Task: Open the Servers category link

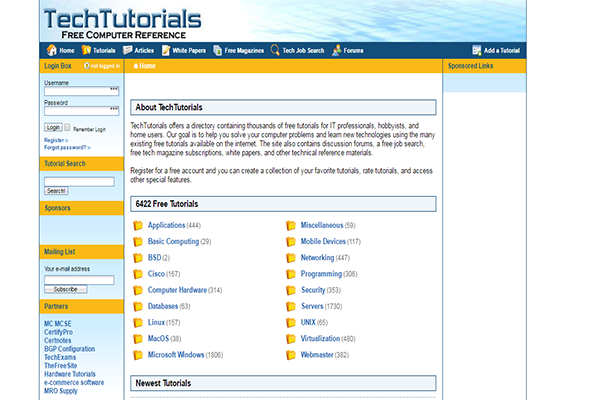Action: [x=312, y=306]
